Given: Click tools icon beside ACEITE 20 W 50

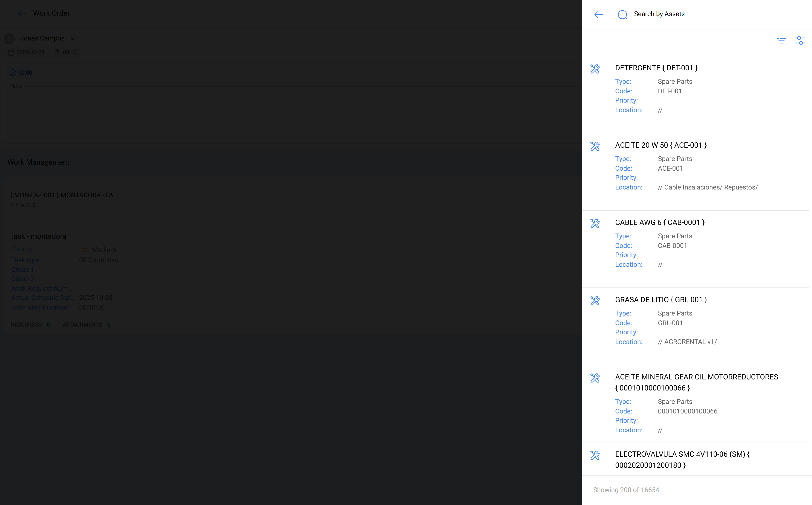Looking at the screenshot, I should 595,146.
